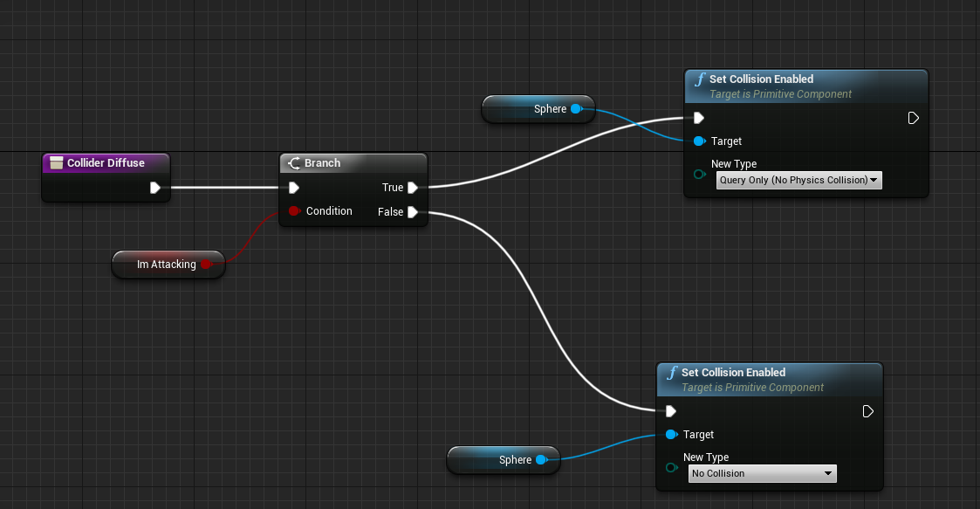Click the lower Sphere node's blue output pin
The height and width of the screenshot is (509, 980).
coord(541,459)
